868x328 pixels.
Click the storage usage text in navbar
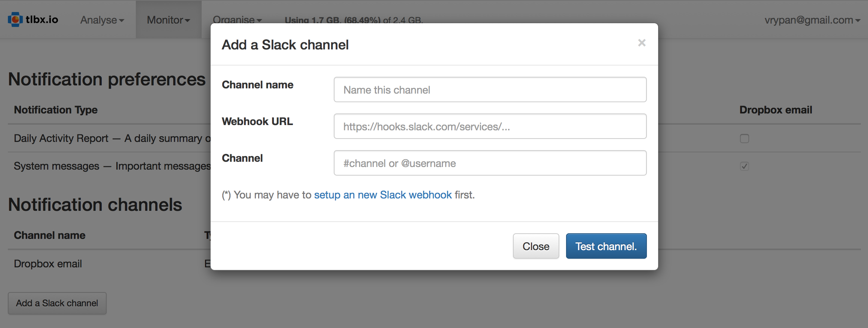tap(354, 20)
